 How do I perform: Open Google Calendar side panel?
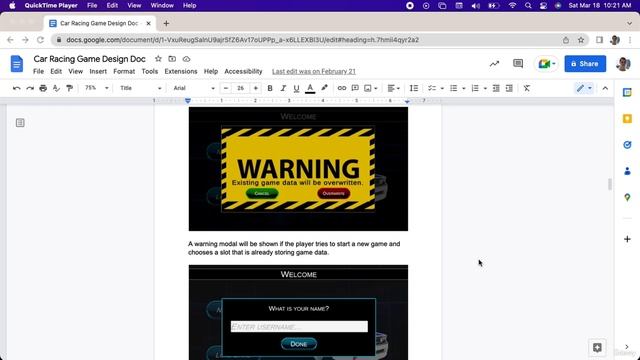pyautogui.click(x=627, y=93)
